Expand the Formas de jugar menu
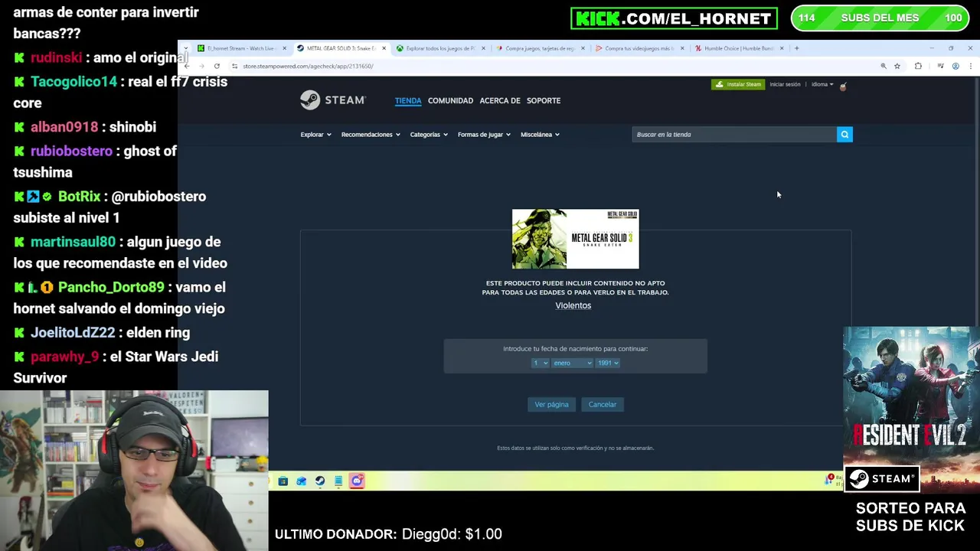Viewport: 980px width, 551px height. tap(484, 135)
